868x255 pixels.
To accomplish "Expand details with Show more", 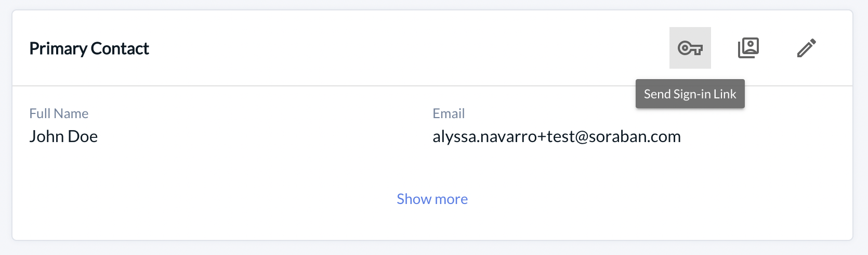I will coord(432,199).
